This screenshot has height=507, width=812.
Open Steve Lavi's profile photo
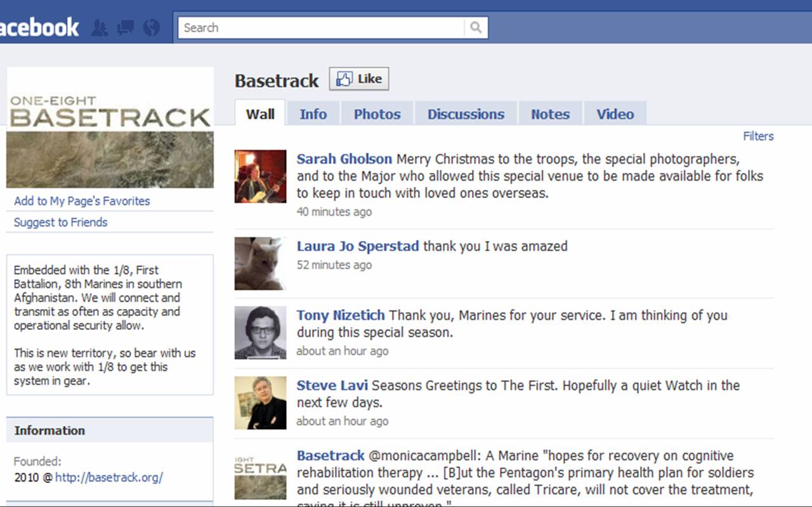pyautogui.click(x=260, y=403)
